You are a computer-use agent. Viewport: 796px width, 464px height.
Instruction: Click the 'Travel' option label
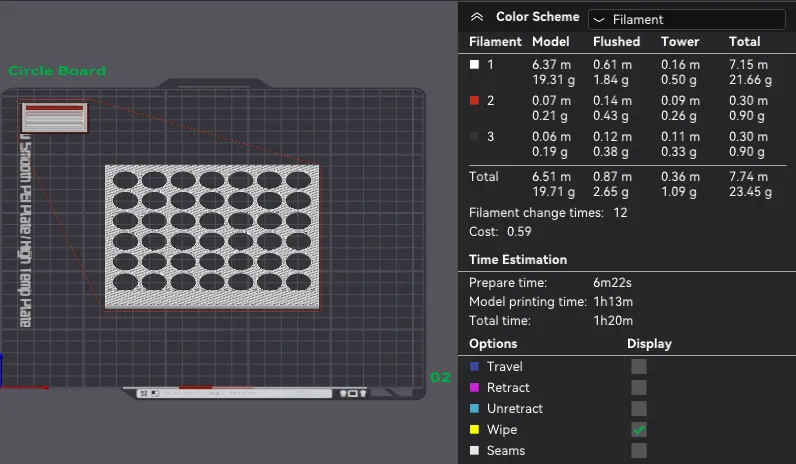pos(504,367)
